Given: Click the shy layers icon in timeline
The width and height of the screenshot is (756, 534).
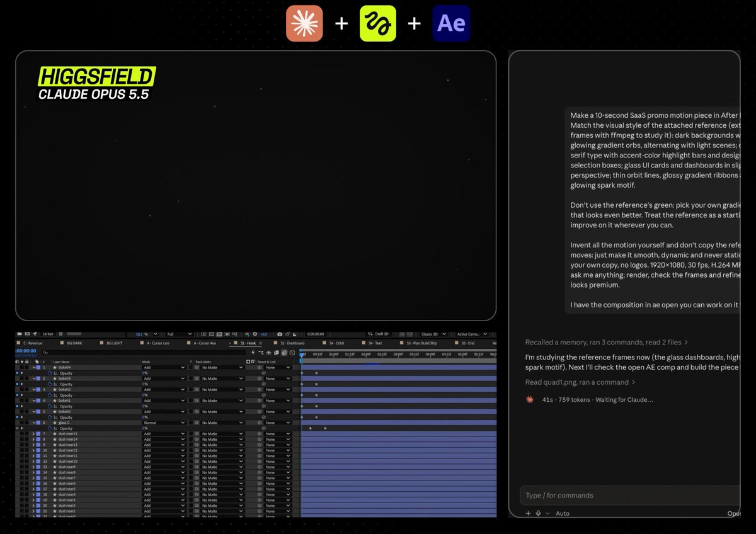Looking at the screenshot, I should [x=269, y=353].
